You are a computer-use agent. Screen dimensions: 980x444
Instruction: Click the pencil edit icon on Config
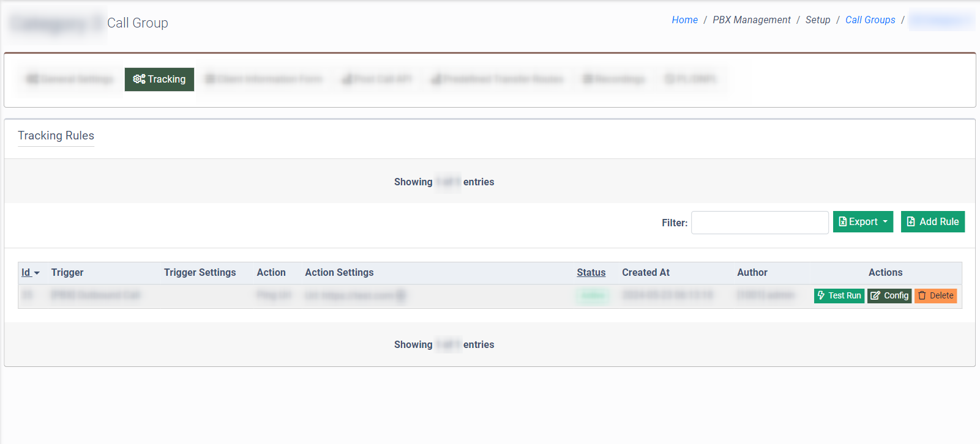875,295
